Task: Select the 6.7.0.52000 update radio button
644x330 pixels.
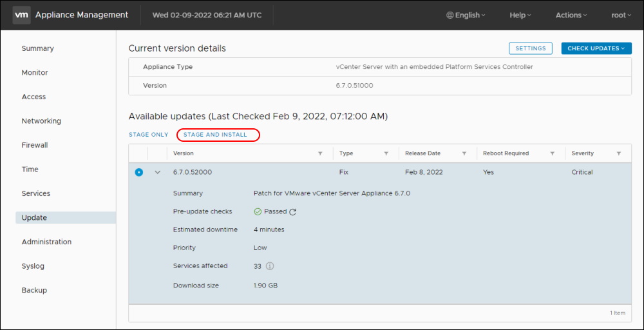Action: [x=139, y=173]
